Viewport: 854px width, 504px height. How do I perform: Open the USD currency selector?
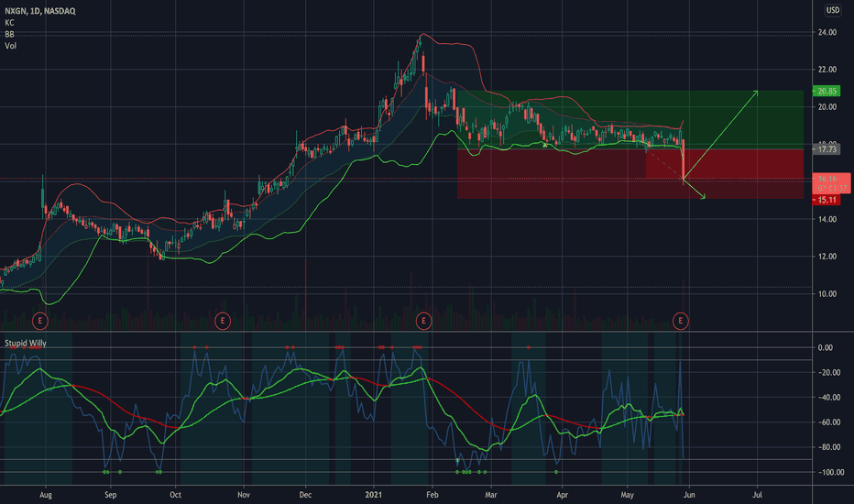pyautogui.click(x=833, y=10)
